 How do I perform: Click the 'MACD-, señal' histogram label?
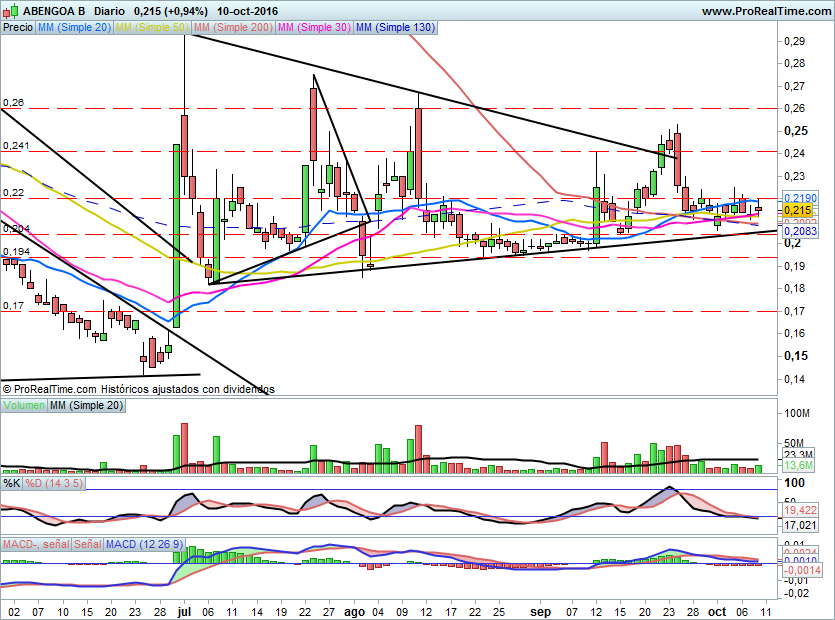click(x=36, y=544)
